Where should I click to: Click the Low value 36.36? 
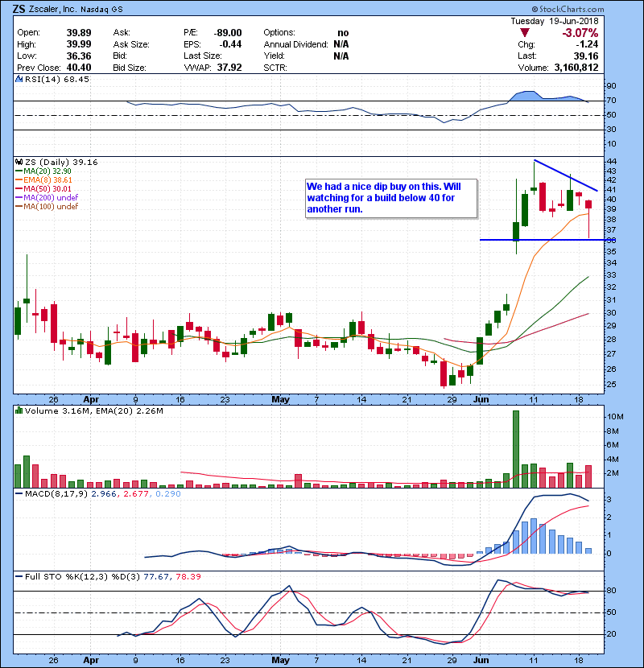click(x=79, y=56)
